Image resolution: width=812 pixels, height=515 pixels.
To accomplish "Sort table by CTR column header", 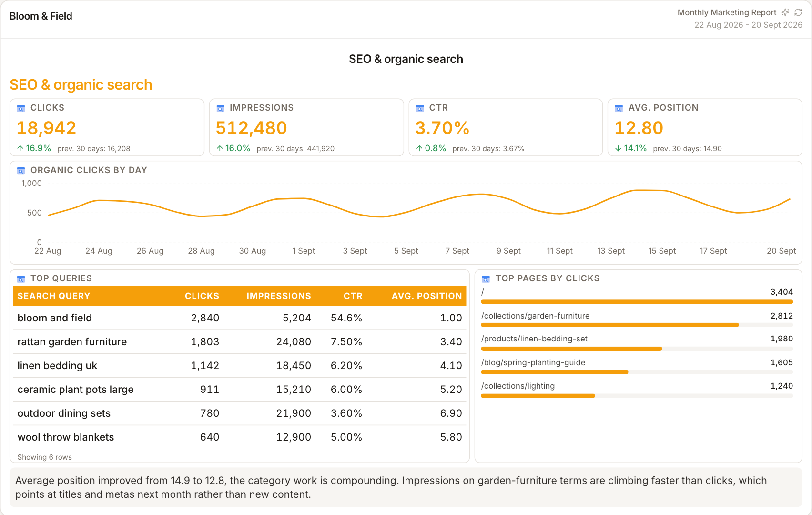I will pos(342,296).
